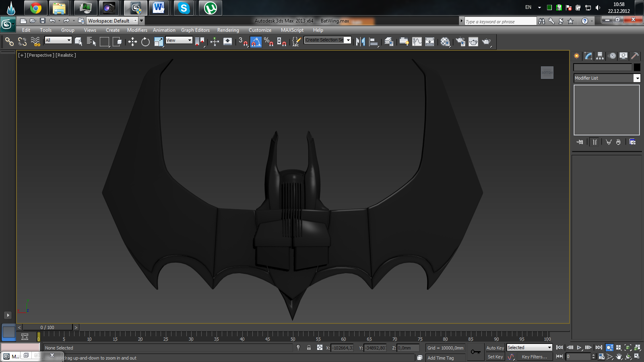Toggle Angle Snap

256,41
